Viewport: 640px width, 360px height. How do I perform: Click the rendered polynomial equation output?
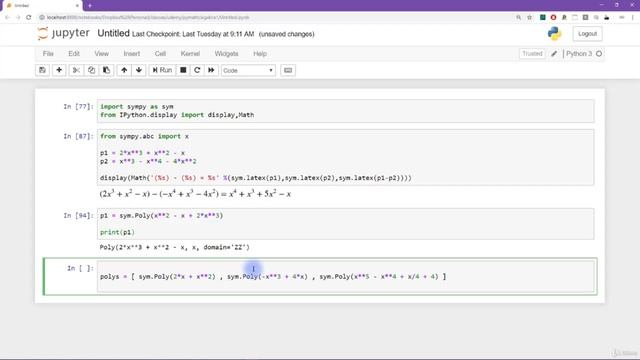click(x=195, y=194)
